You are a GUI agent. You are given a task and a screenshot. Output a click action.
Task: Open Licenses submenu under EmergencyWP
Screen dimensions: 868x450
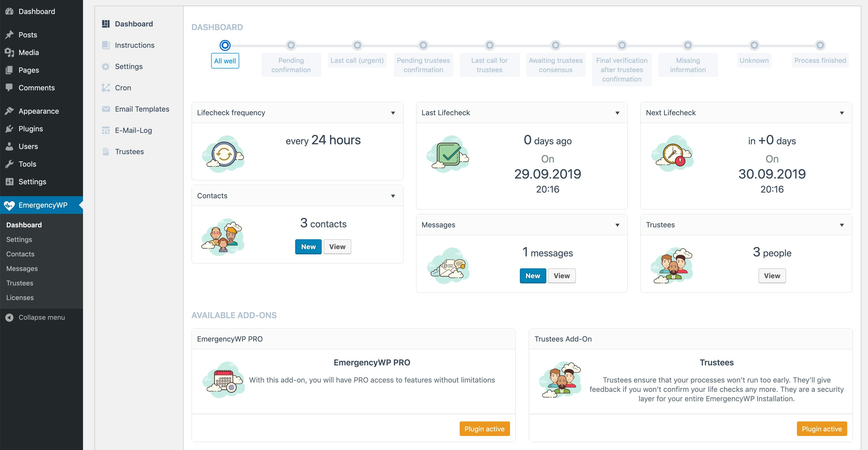click(20, 298)
